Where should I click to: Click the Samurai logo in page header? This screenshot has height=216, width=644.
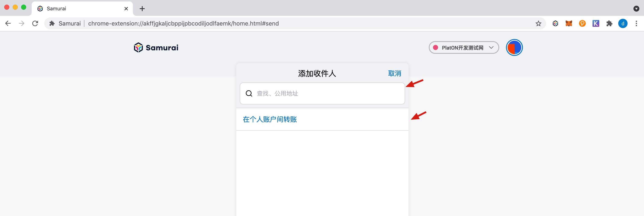tap(156, 47)
